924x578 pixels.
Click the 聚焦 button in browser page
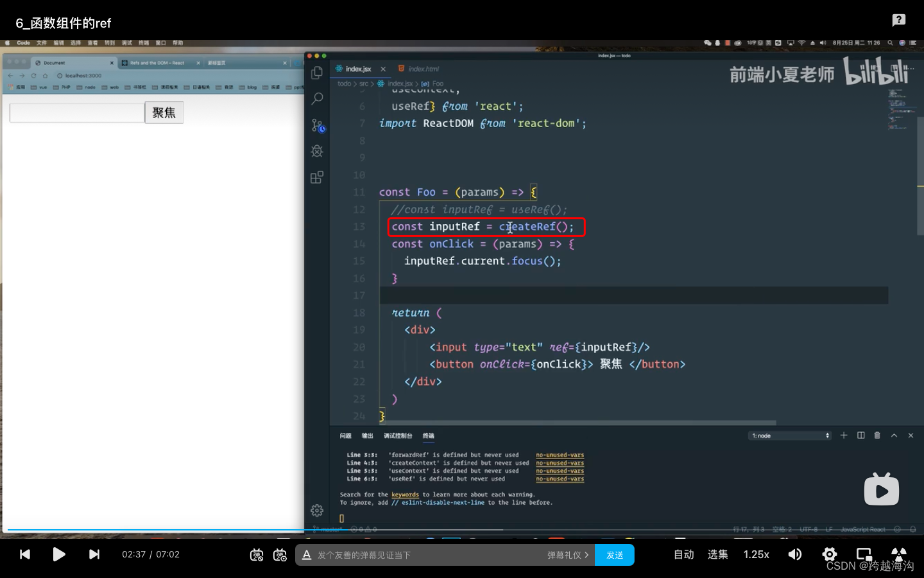tap(164, 112)
